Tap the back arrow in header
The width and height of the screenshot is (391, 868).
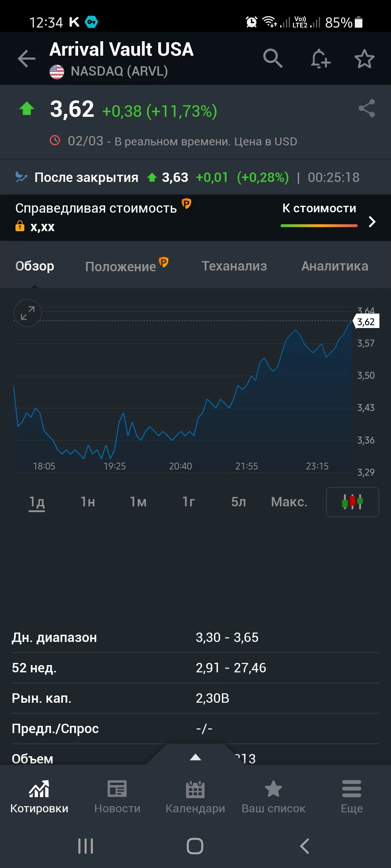click(26, 59)
